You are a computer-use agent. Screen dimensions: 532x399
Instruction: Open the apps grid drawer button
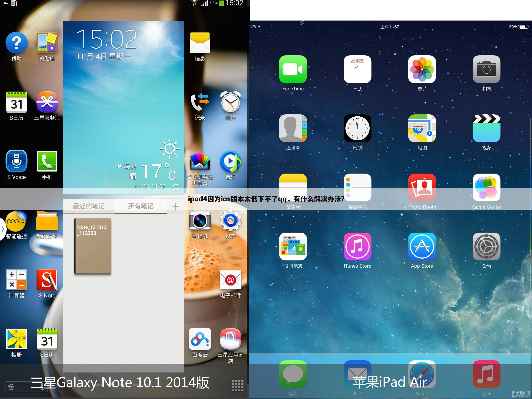point(237,385)
